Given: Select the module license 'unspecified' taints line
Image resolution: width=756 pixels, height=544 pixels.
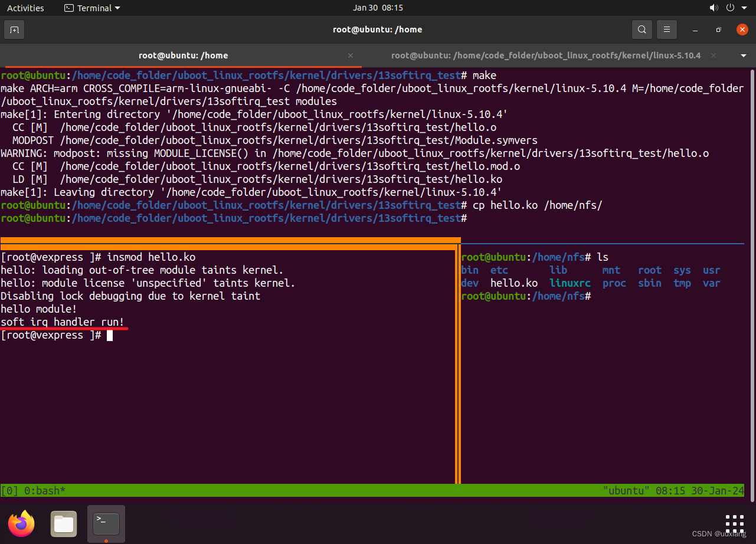Looking at the screenshot, I should pyautogui.click(x=148, y=283).
